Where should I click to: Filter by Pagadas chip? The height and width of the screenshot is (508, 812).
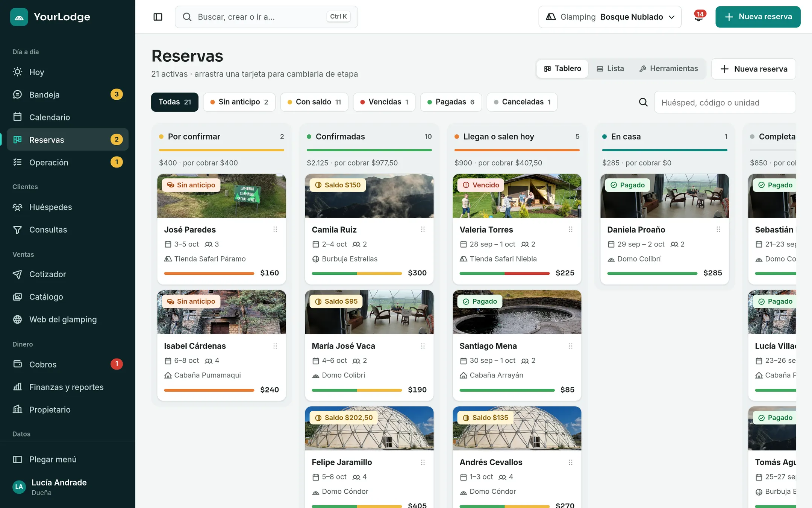pos(451,102)
